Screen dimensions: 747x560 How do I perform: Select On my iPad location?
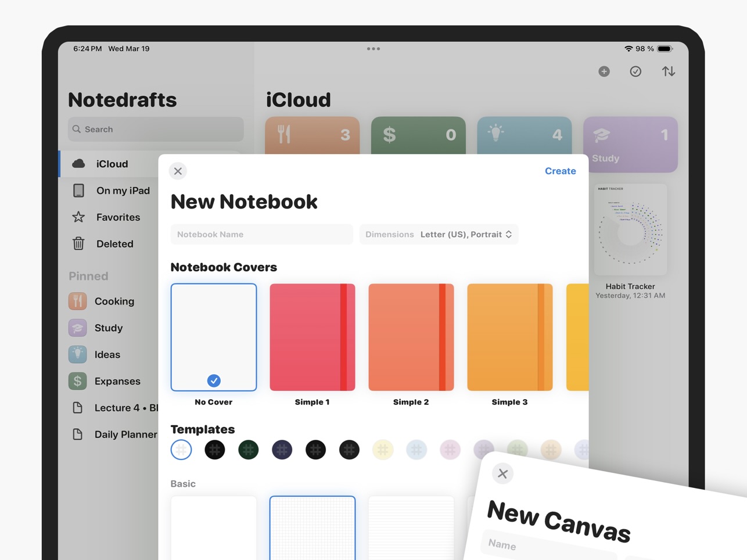coord(123,191)
